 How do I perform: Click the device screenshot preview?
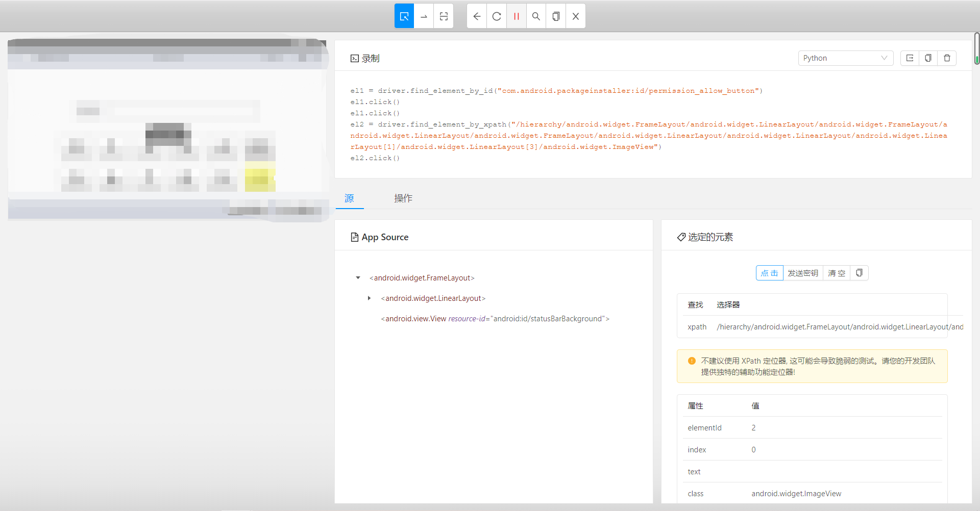[167, 130]
